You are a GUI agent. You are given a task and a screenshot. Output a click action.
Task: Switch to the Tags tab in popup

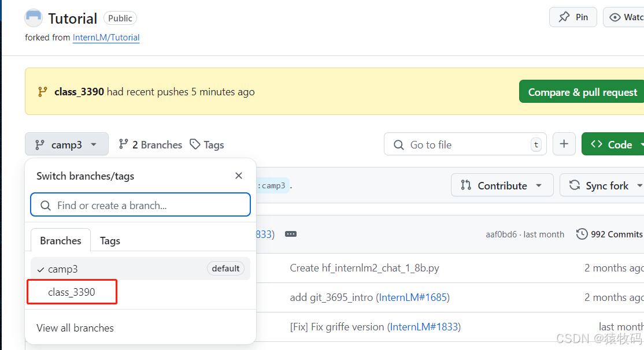click(x=110, y=240)
